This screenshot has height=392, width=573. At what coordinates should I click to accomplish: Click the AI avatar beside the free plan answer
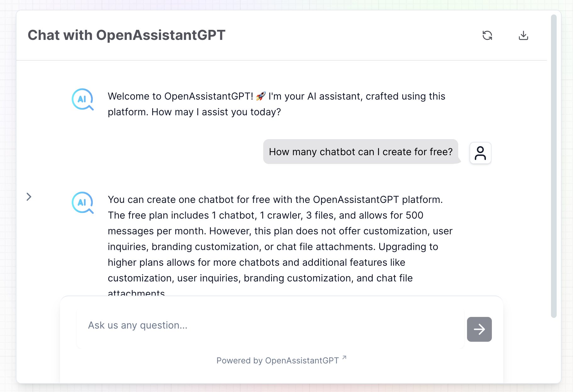(x=82, y=203)
